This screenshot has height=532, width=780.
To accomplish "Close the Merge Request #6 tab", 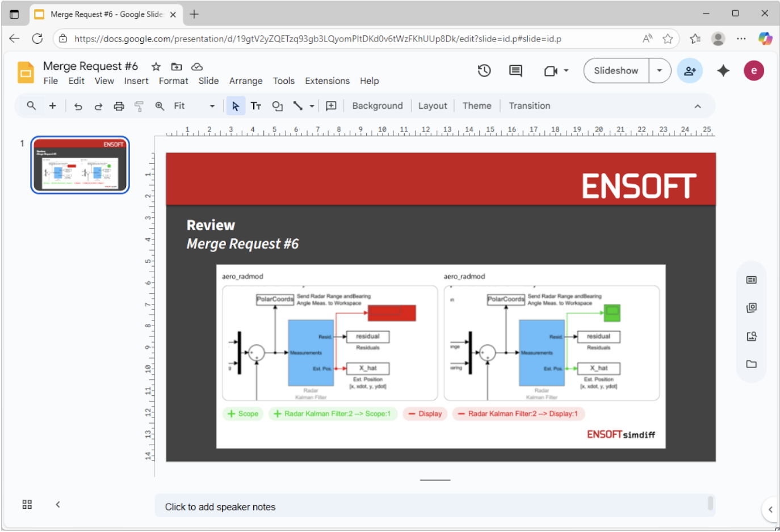I will click(x=173, y=15).
